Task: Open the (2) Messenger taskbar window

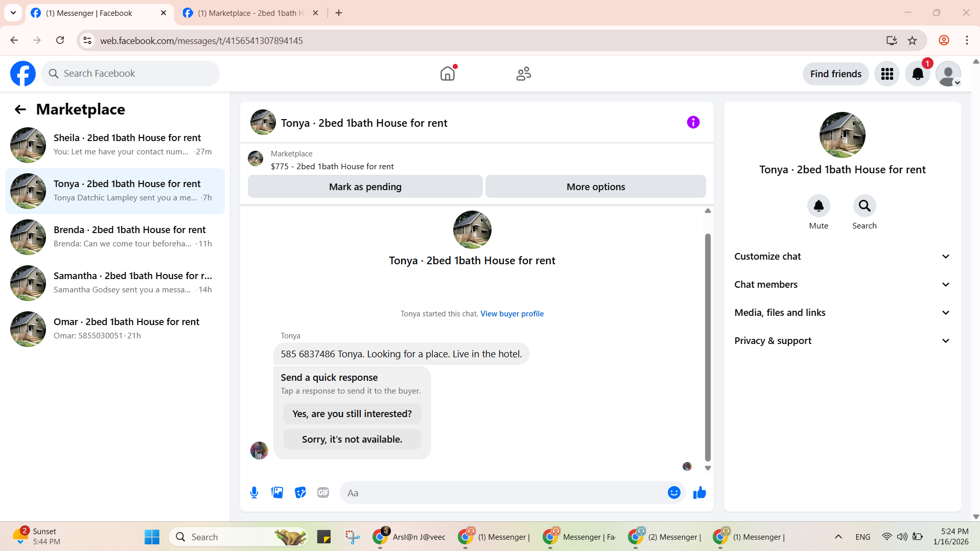Action: coord(665,537)
